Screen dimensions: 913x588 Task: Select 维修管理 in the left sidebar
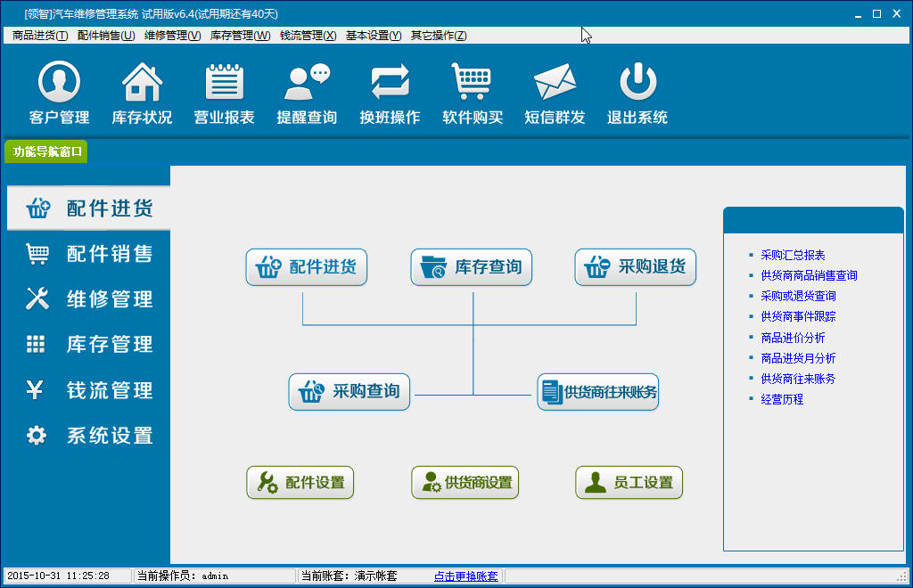tap(88, 299)
